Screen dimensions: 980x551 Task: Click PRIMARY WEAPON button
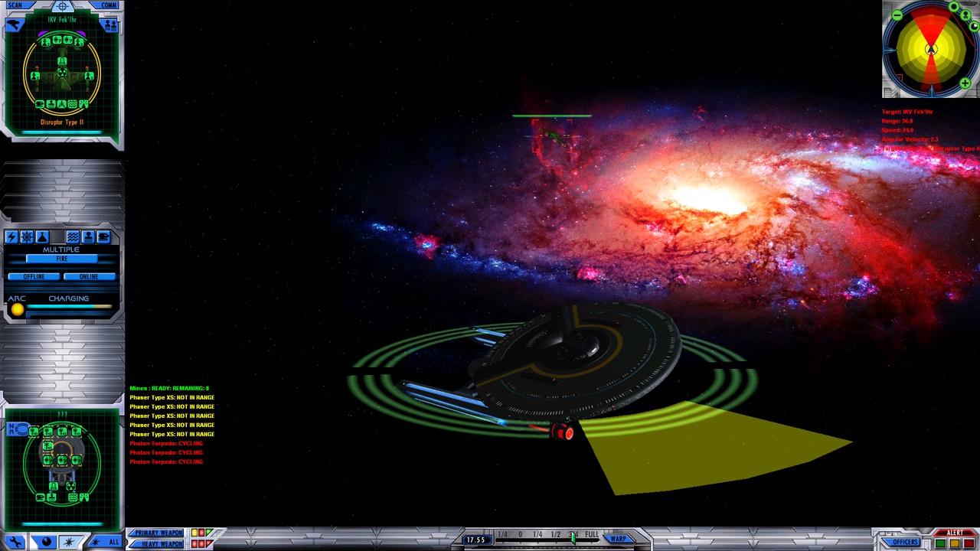click(156, 533)
